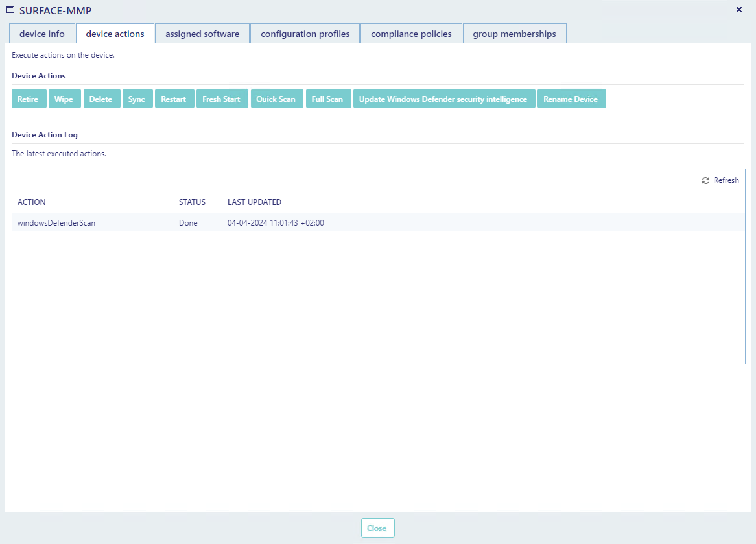Click the Refresh icon in action log
This screenshot has width=756, height=544.
(705, 181)
